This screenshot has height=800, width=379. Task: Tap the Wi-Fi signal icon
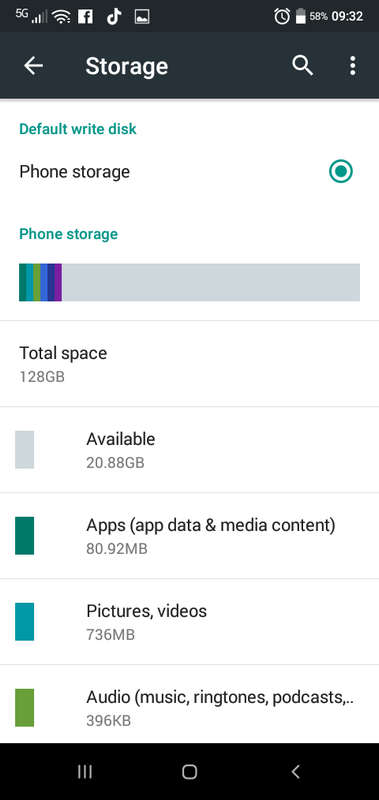[x=62, y=17]
